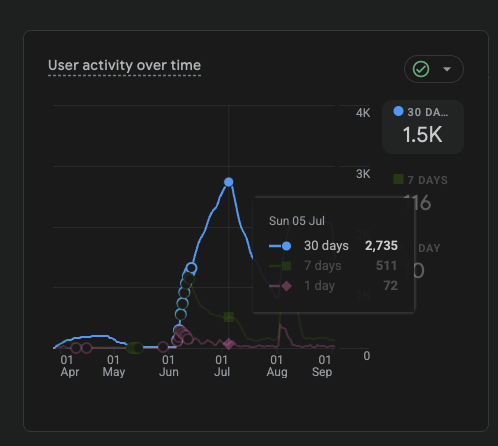This screenshot has width=498, height=446.
Task: Click the 1 day 72 tooltip row
Action: [x=333, y=286]
